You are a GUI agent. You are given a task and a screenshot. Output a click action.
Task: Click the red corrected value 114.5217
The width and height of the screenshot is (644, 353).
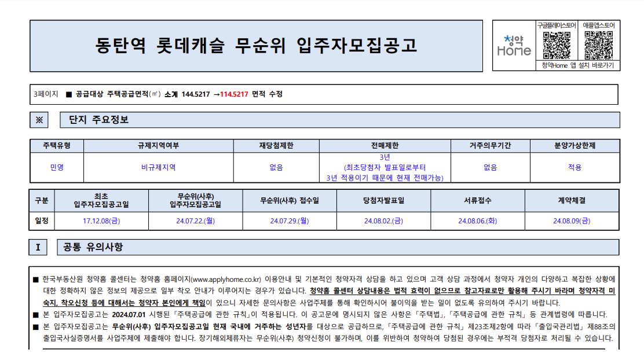click(234, 94)
